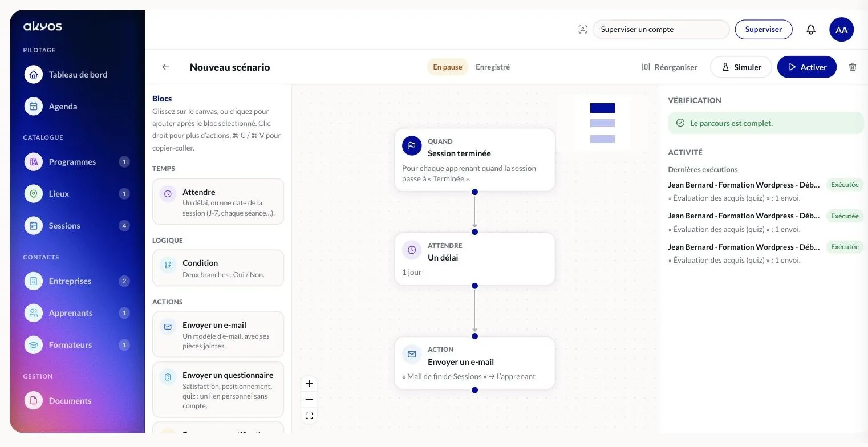Viewport: 868px width, 447px height.
Task: Click the Dernières exécutions label
Action: point(703,169)
